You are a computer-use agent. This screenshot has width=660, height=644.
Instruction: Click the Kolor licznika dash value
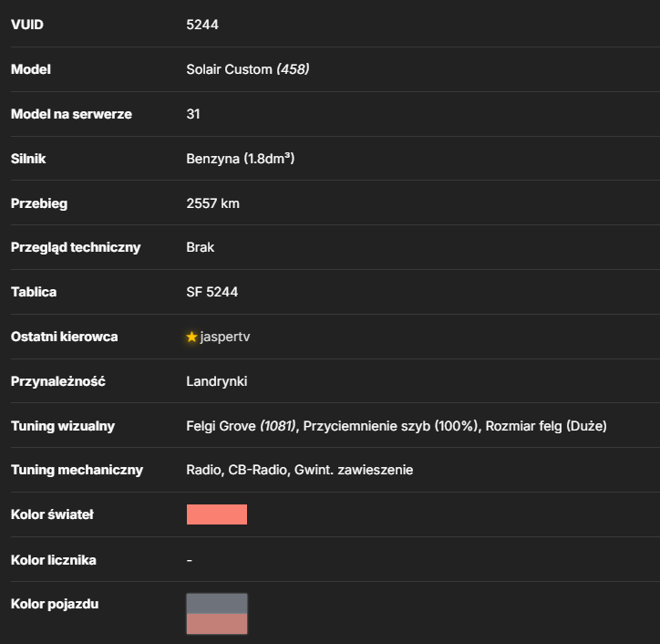[190, 560]
